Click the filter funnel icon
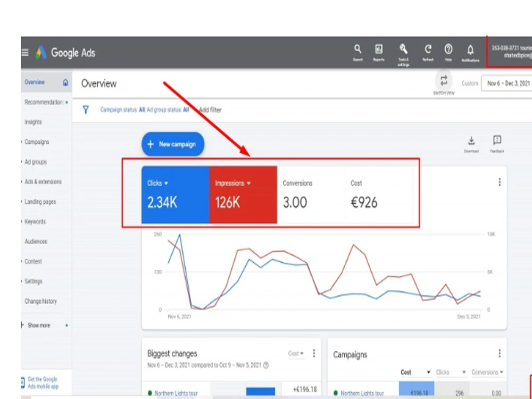532x399 pixels. click(x=86, y=110)
